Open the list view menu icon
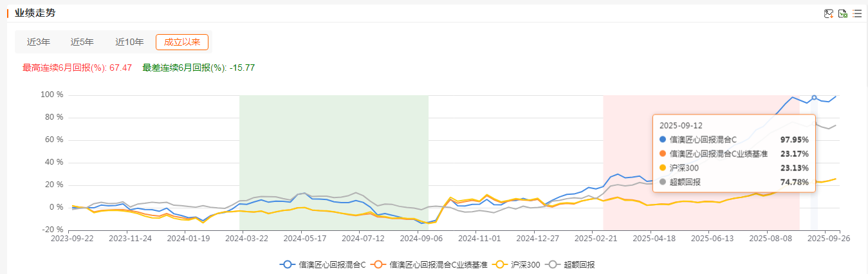The height and width of the screenshot is (274, 868). tap(857, 14)
